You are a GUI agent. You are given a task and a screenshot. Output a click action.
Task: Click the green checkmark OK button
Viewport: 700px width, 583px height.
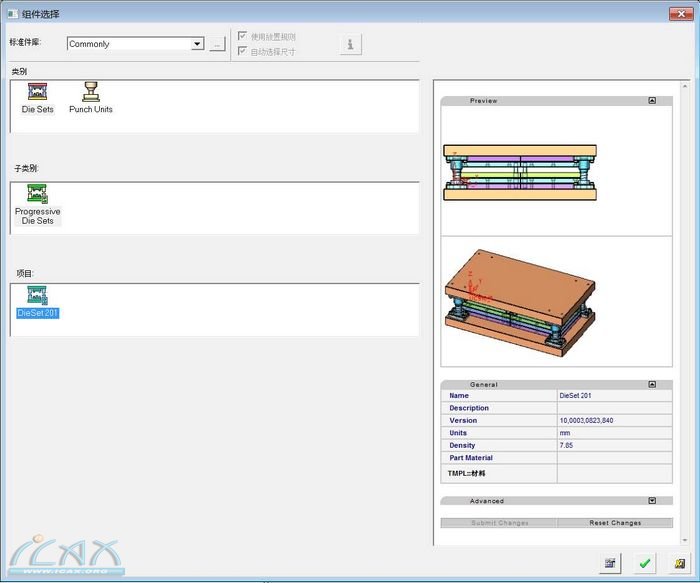pos(645,563)
